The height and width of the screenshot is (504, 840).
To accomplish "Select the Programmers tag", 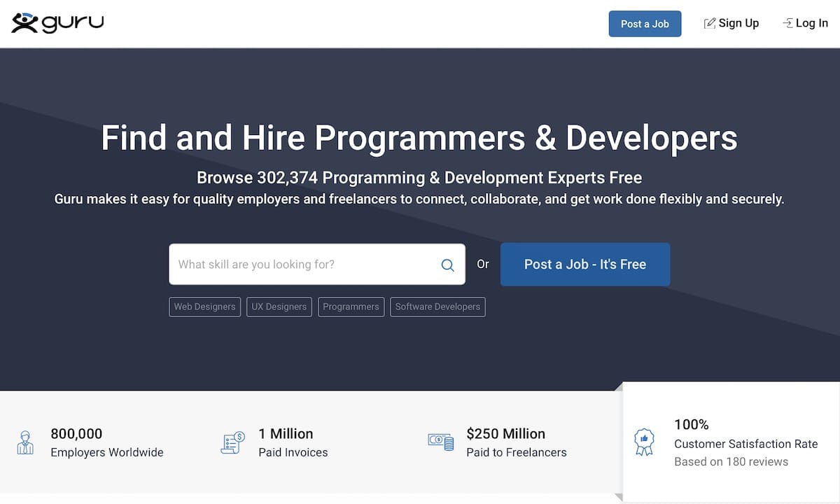I will [351, 307].
